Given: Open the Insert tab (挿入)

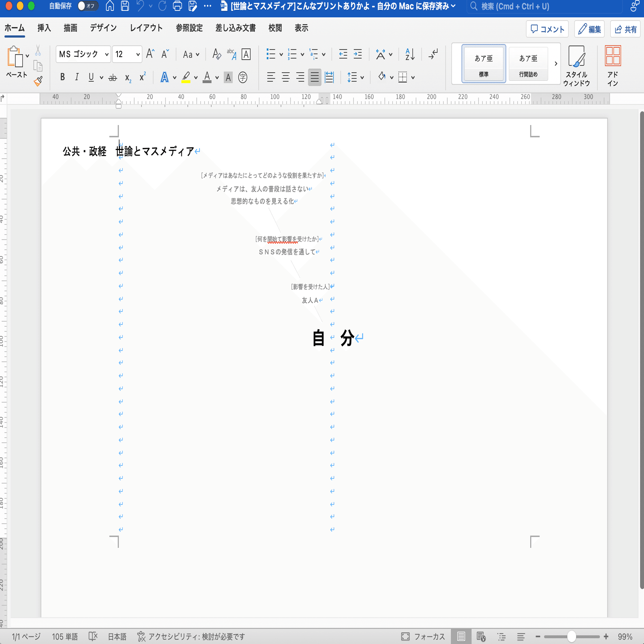Looking at the screenshot, I should 44,28.
